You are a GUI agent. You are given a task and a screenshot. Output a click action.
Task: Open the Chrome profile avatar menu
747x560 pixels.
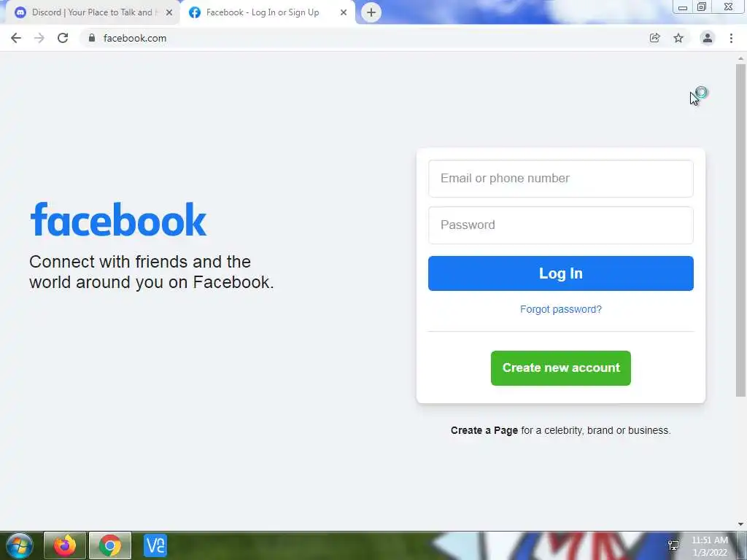coord(708,38)
